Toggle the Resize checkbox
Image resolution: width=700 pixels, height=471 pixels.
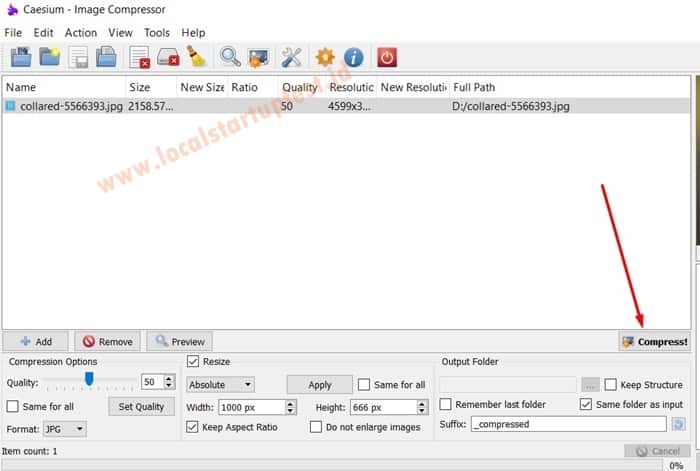(x=192, y=361)
